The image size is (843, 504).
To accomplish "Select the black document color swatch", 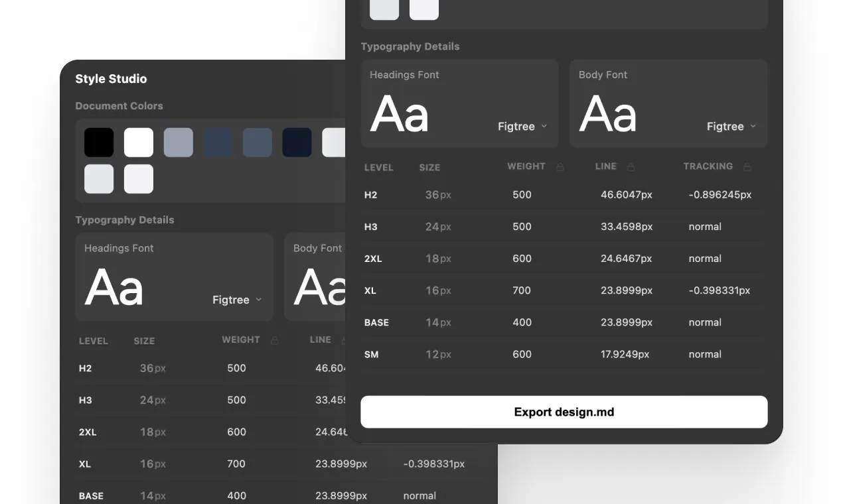I will tap(99, 143).
